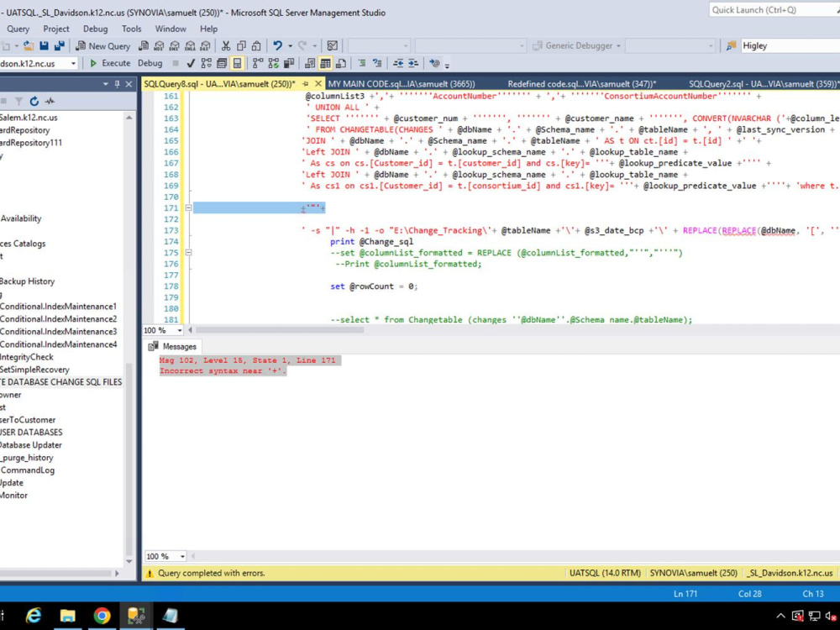The image size is (840, 630).
Task: Switch to Results to File mode
Action: click(341, 63)
